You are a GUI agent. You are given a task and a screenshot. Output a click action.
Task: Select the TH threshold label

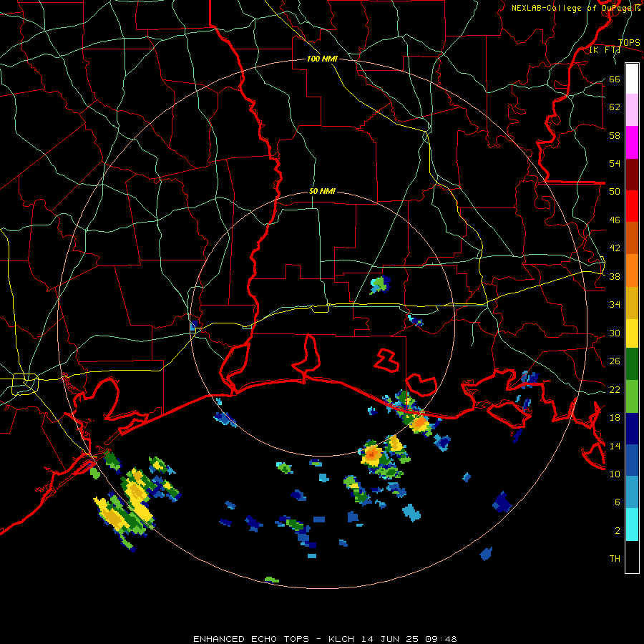coord(615,559)
